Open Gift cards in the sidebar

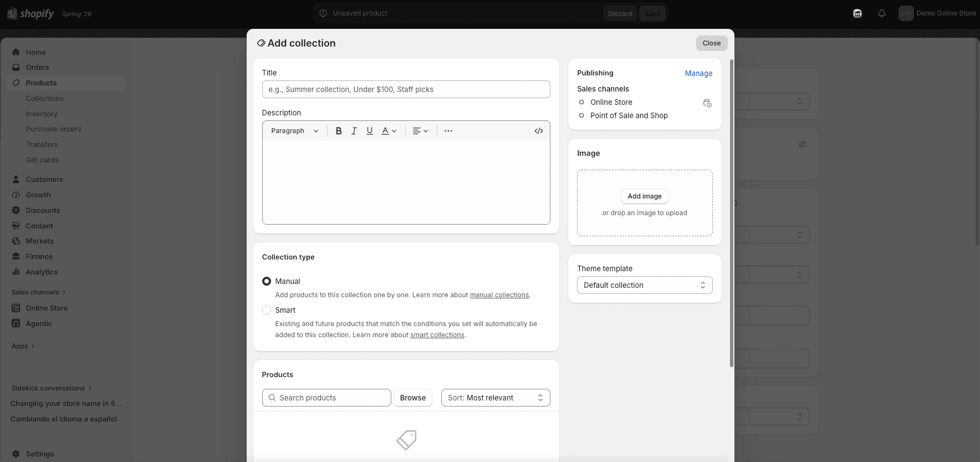coord(42,160)
